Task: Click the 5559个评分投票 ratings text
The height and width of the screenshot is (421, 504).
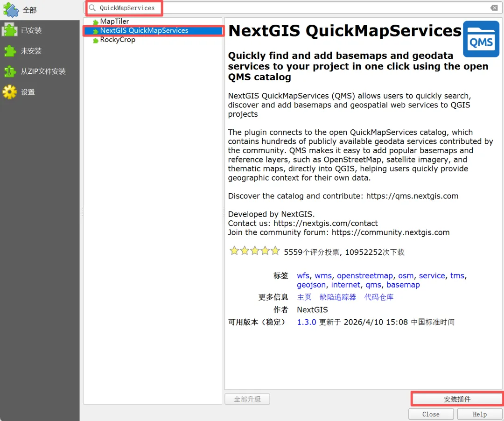Action: pyautogui.click(x=311, y=253)
